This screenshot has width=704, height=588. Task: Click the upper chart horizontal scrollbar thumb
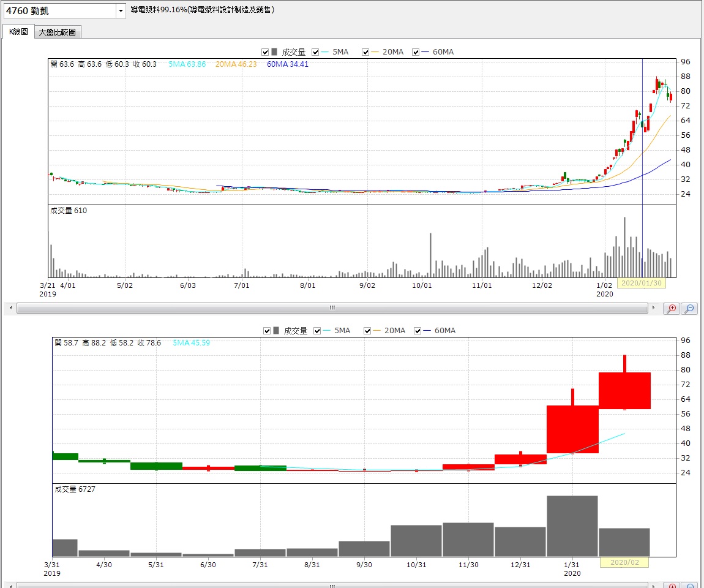332,308
